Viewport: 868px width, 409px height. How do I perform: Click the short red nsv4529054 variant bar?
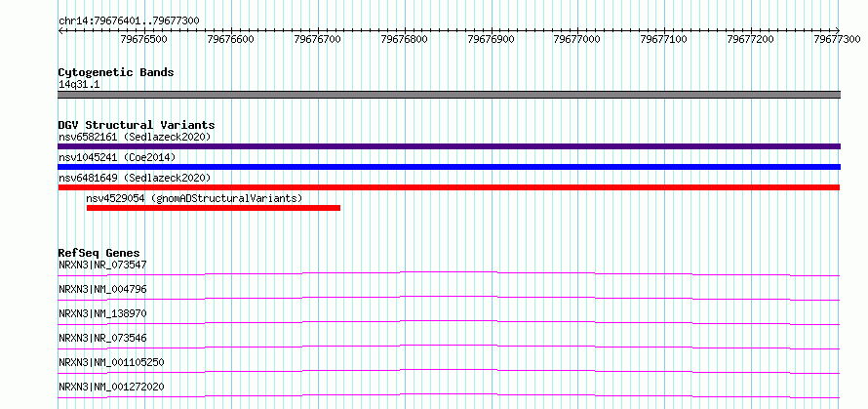pos(214,208)
